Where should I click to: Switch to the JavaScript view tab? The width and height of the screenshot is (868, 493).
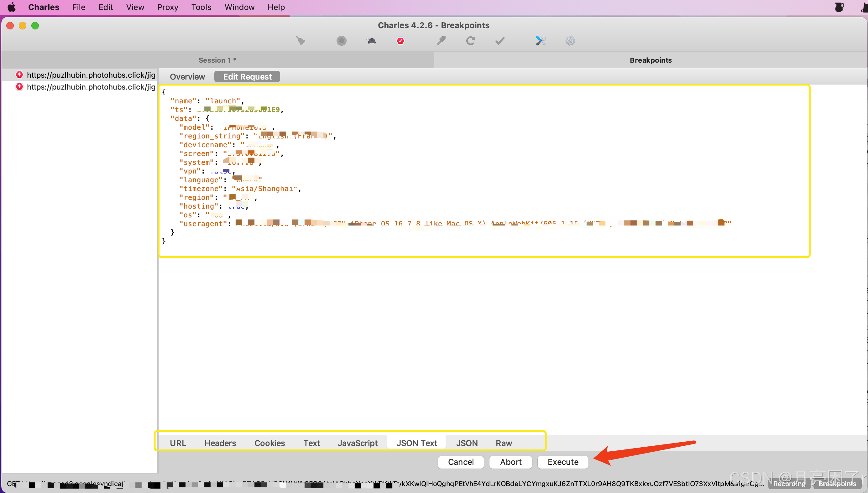point(358,443)
